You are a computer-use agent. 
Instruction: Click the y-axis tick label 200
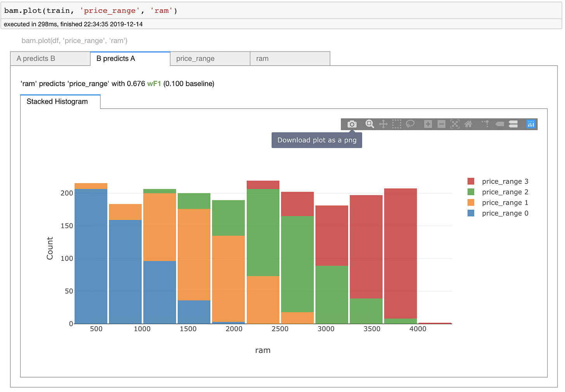(67, 193)
